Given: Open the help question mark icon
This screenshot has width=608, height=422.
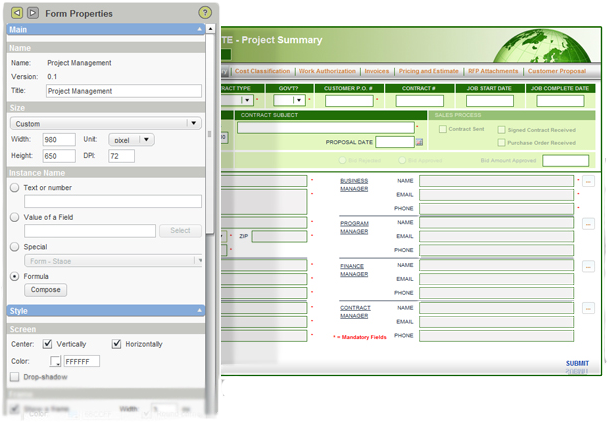Looking at the screenshot, I should (205, 12).
